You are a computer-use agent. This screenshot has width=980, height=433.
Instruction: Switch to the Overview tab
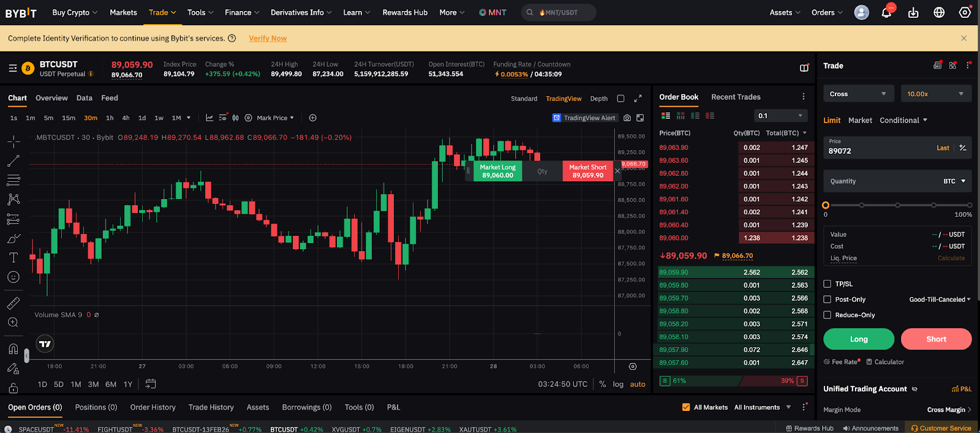coord(51,98)
